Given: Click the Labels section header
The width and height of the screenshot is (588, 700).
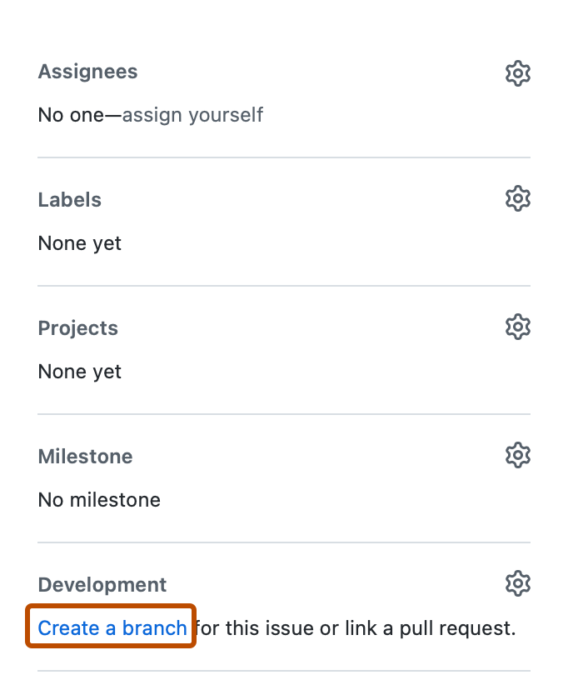Looking at the screenshot, I should click(x=69, y=199).
